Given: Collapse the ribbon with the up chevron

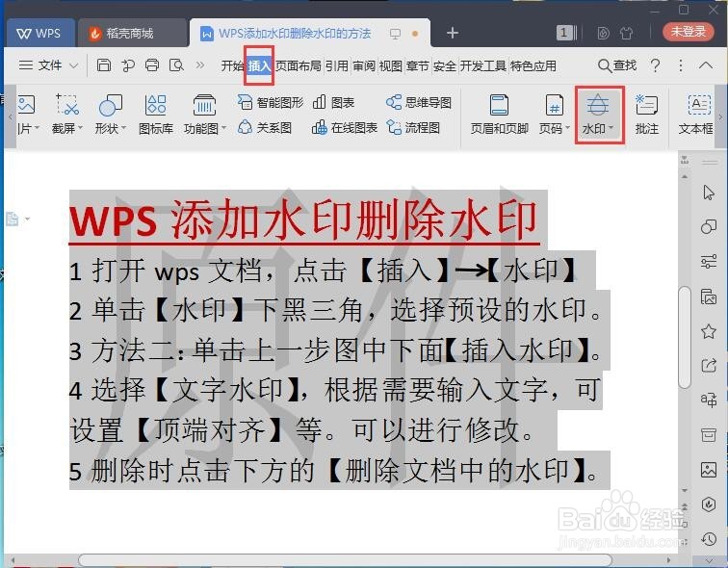Looking at the screenshot, I should click(x=706, y=65).
